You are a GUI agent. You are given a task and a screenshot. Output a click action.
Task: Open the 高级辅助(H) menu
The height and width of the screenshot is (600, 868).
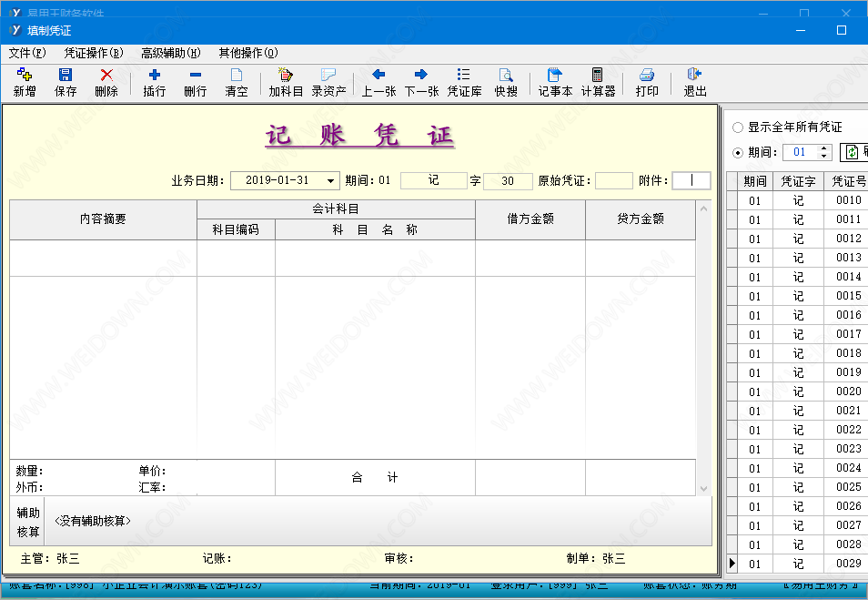[x=170, y=53]
